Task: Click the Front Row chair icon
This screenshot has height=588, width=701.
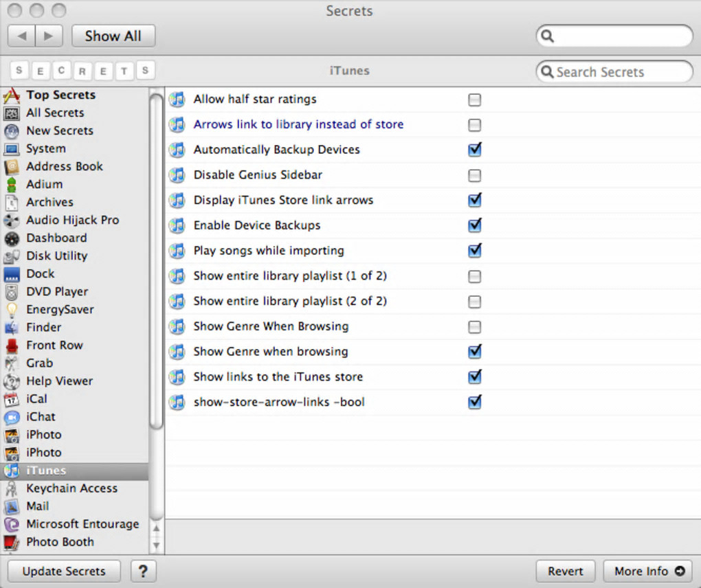Action: tap(12, 346)
